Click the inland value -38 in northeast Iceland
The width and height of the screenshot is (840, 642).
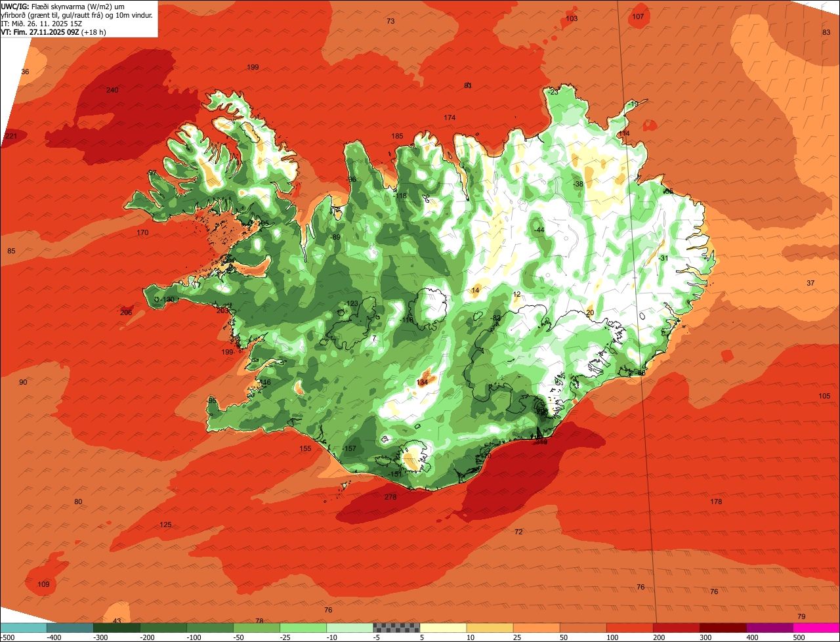(577, 184)
